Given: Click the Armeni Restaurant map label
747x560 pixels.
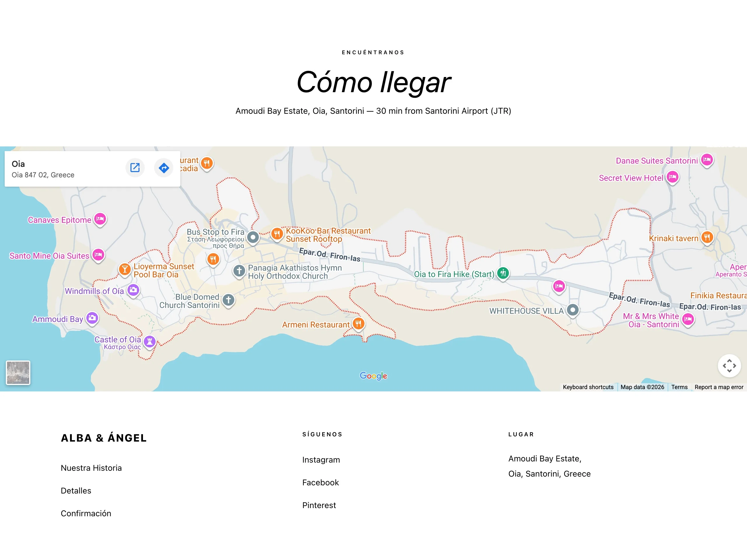Looking at the screenshot, I should [316, 325].
